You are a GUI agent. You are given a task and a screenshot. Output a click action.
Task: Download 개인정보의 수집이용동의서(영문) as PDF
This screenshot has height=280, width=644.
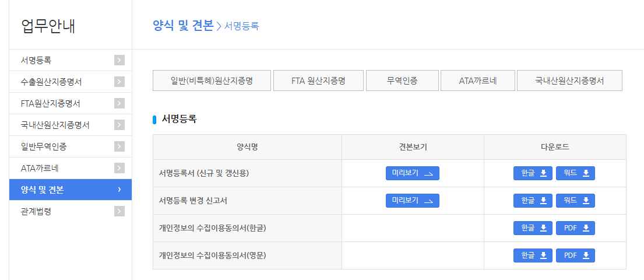coord(575,256)
